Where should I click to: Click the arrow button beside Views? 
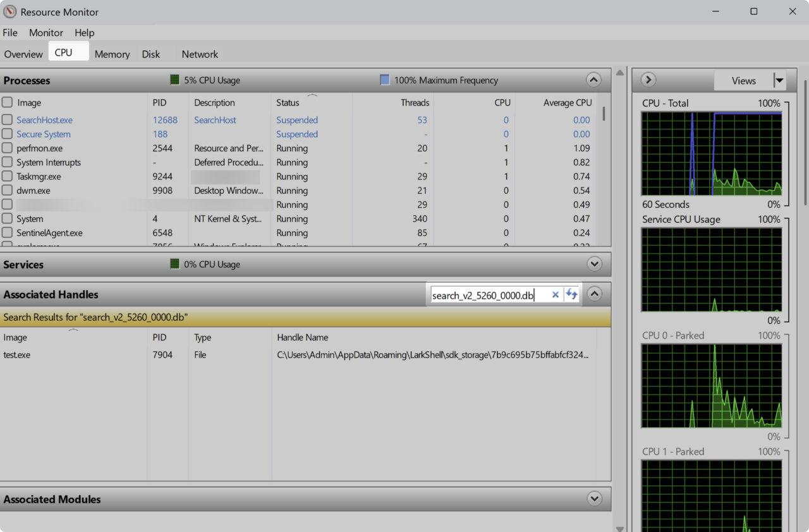tap(647, 80)
